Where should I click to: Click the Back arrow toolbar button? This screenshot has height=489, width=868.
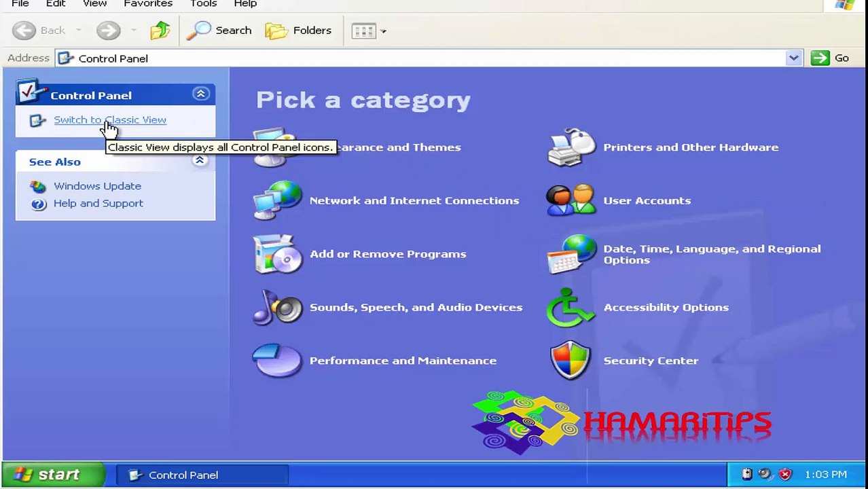[40, 30]
